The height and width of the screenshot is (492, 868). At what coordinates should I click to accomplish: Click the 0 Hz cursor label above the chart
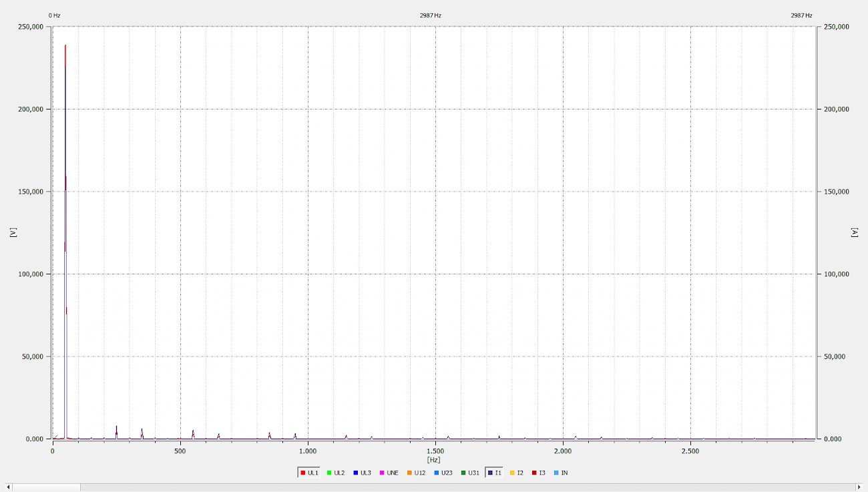pos(55,15)
